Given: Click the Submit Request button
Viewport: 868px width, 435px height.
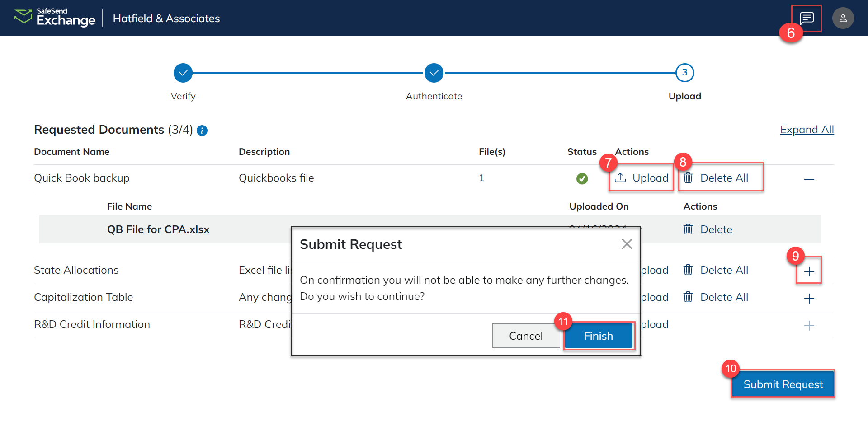Looking at the screenshot, I should point(783,384).
